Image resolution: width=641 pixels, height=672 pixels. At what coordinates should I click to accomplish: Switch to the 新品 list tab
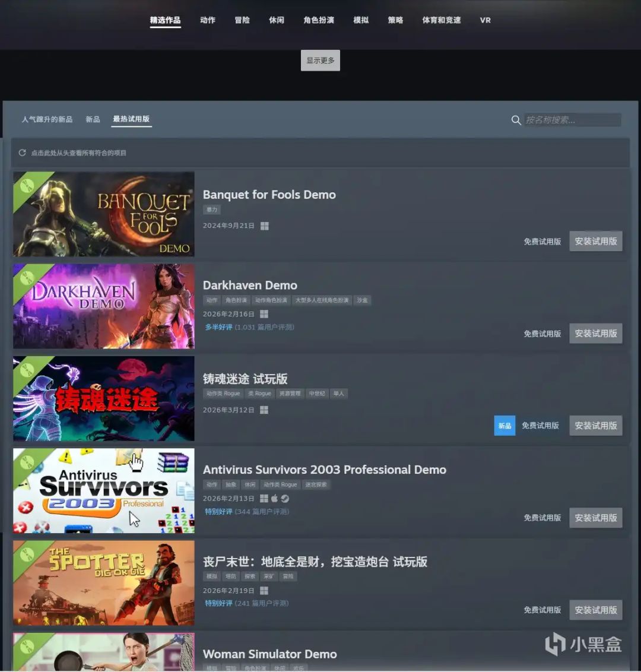(x=93, y=119)
